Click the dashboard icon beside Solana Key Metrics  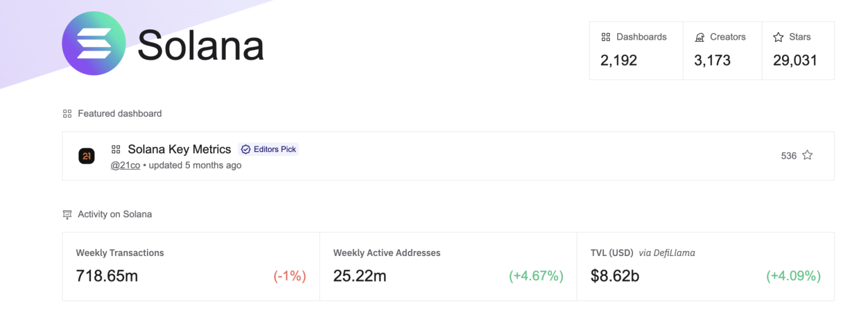[x=116, y=149]
